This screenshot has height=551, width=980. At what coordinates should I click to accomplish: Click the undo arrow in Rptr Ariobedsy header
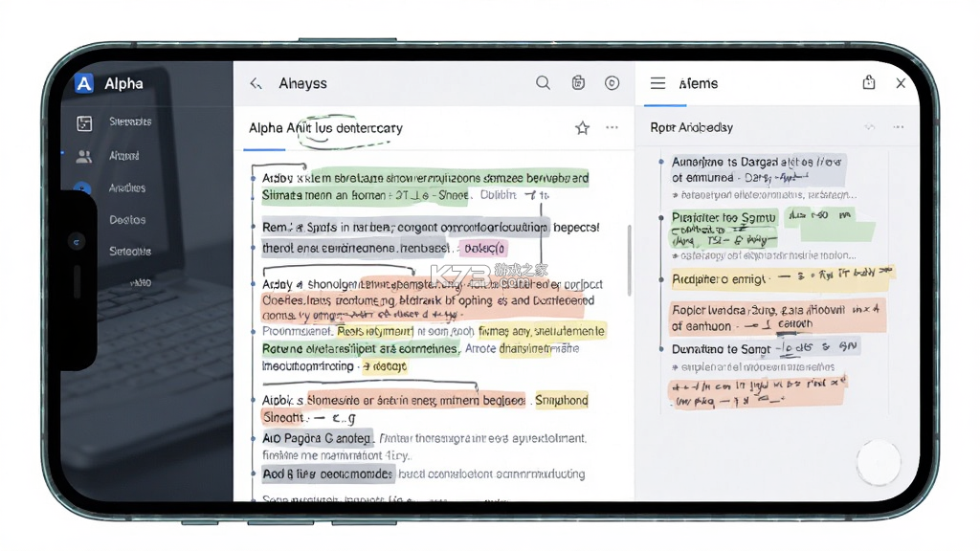coord(869,127)
